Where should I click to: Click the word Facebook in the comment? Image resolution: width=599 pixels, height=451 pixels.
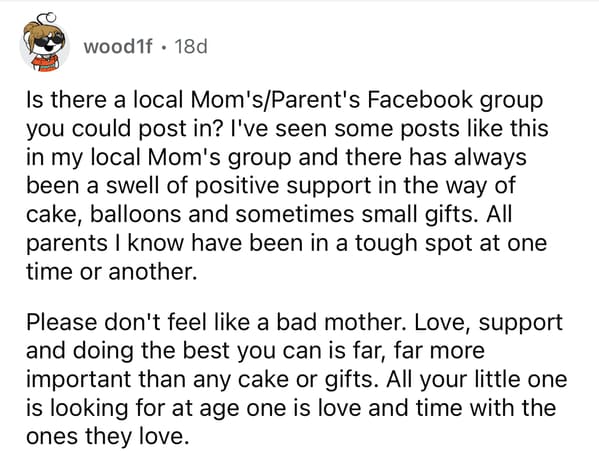pos(420,99)
